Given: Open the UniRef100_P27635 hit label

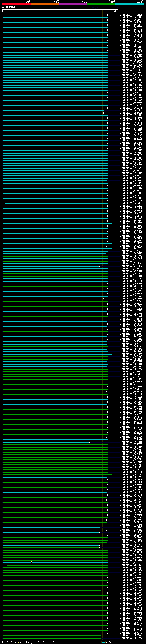Looking at the screenshot, I should click(x=131, y=631).
